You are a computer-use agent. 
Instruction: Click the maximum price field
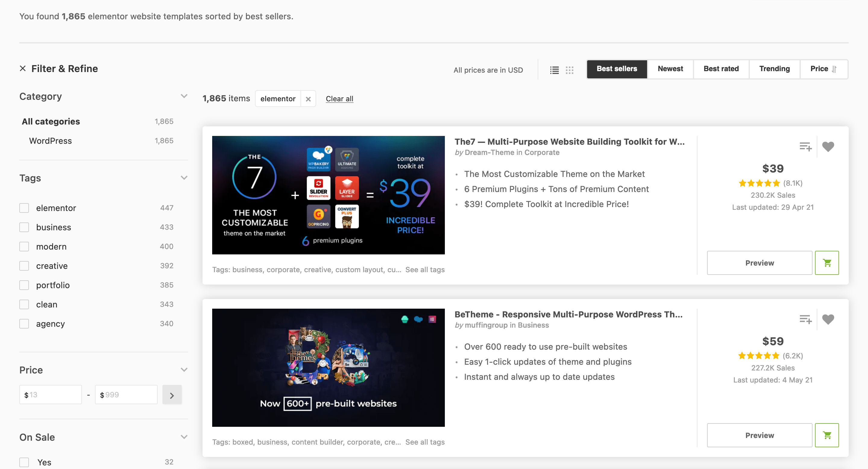tap(126, 395)
